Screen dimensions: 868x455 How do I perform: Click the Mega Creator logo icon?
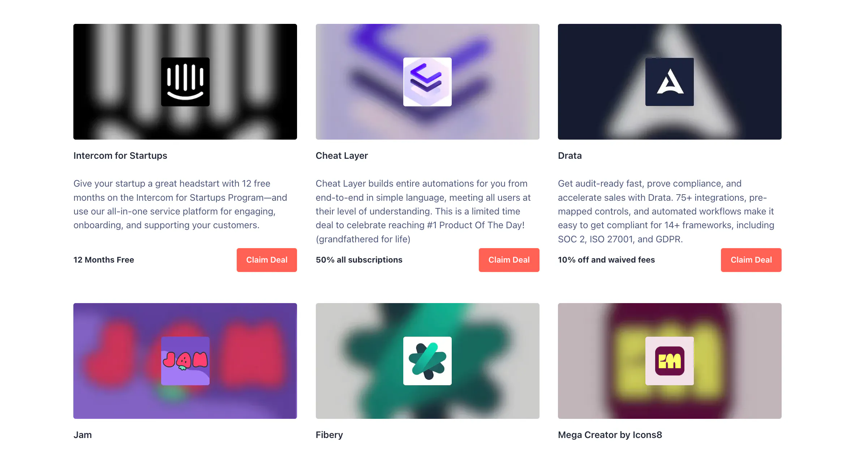pyautogui.click(x=670, y=361)
